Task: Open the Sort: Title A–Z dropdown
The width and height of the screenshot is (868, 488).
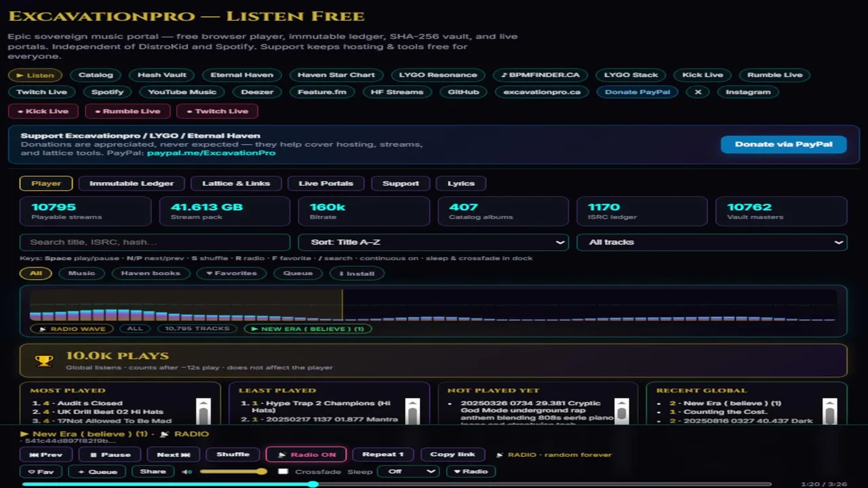Action: point(433,242)
